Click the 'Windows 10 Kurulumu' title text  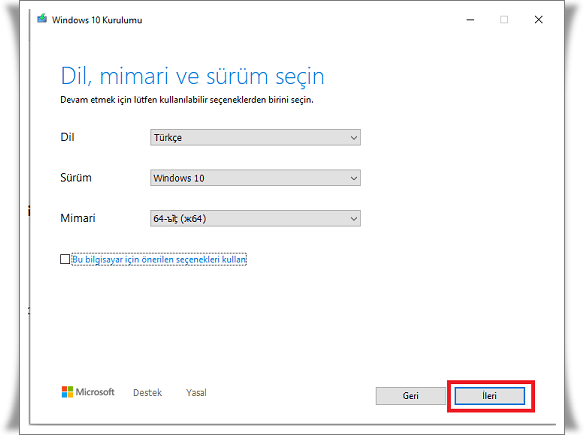(97, 20)
